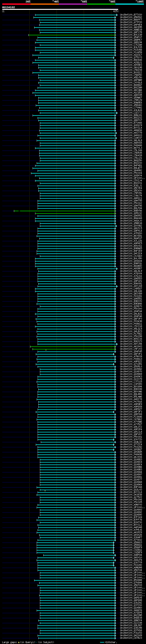Select hit label UniRef100_Q96553
This screenshot has height=644, width=146.
point(131,278)
